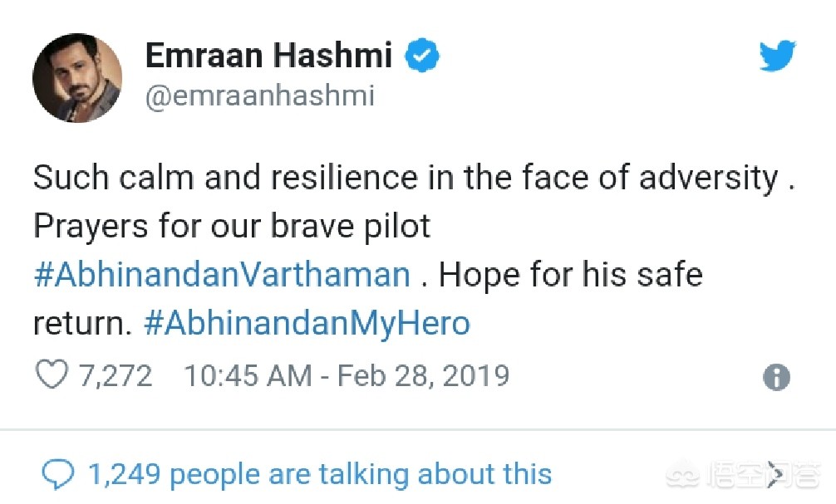
Task: View the 7,272 likes count
Action: pyautogui.click(x=116, y=375)
